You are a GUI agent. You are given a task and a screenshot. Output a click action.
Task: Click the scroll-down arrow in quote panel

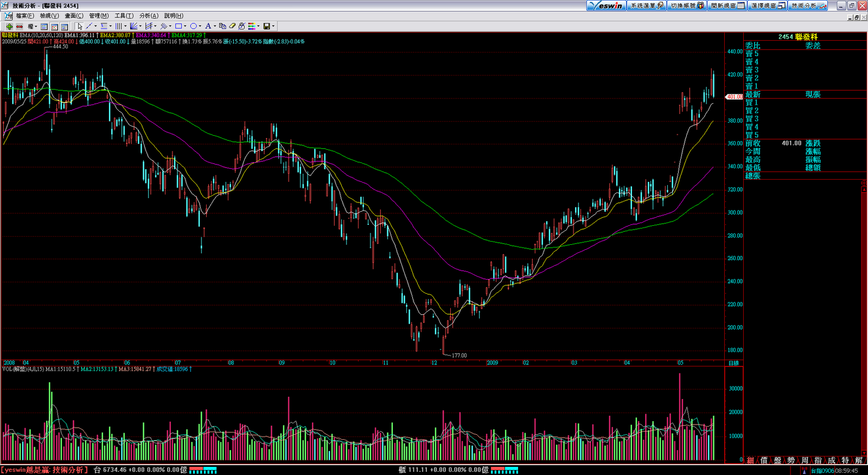pos(864,452)
